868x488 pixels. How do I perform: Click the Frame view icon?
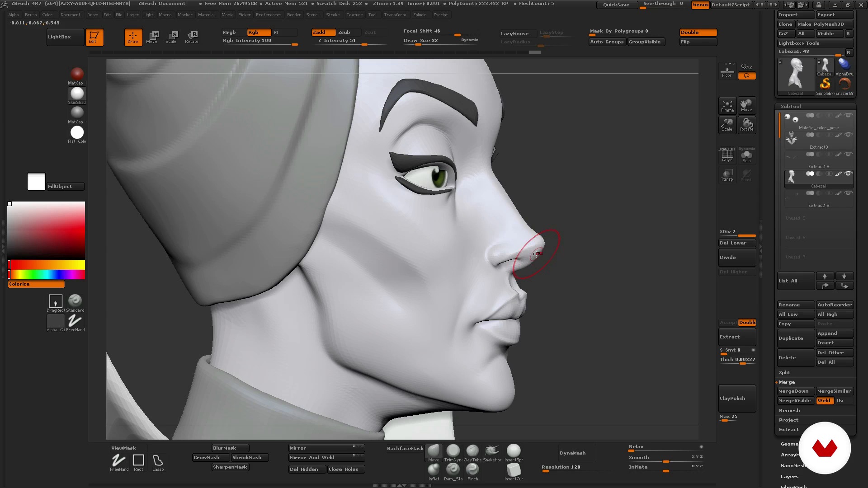727,106
